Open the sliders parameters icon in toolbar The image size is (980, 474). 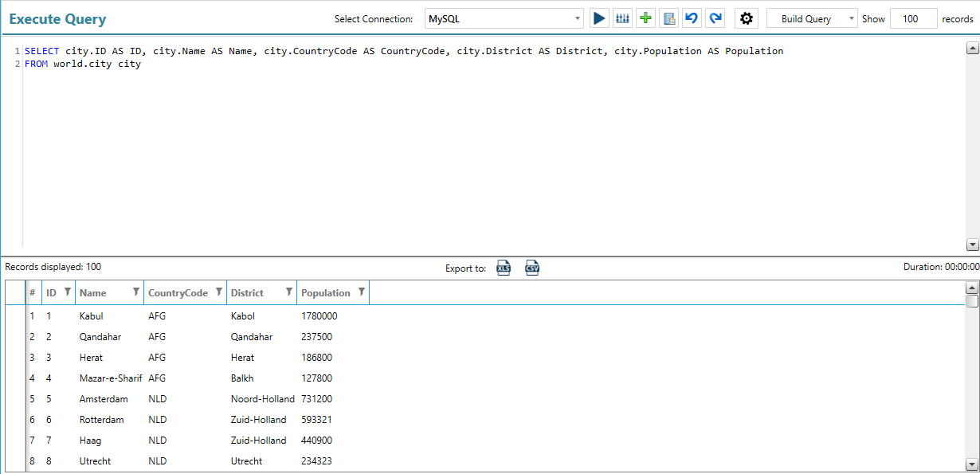pos(622,18)
